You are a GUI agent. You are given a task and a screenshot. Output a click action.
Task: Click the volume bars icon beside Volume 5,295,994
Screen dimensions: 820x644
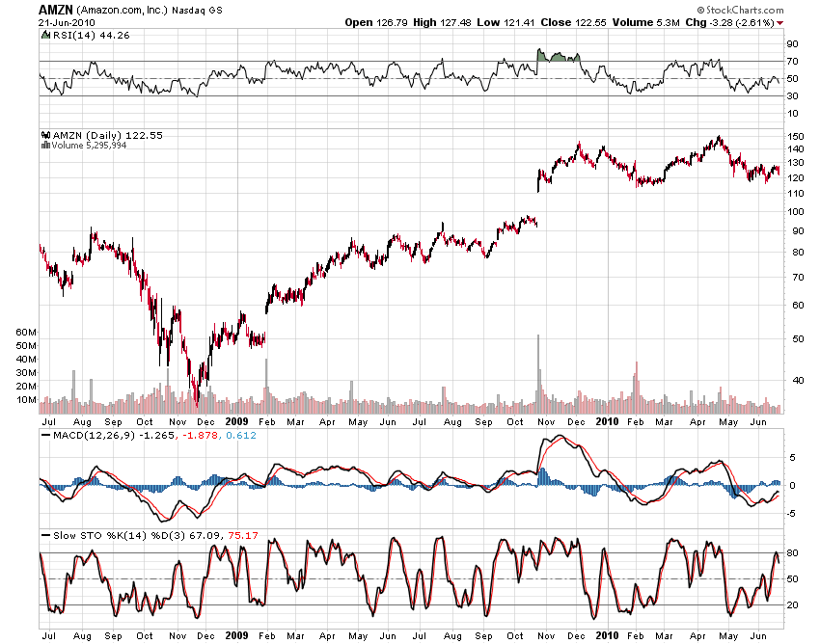coord(45,146)
